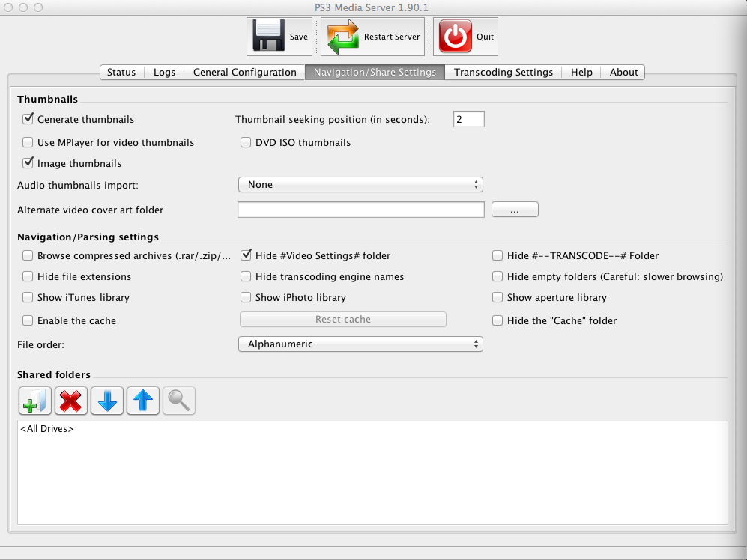
Task: Go to General Configuration tab
Action: click(x=245, y=73)
